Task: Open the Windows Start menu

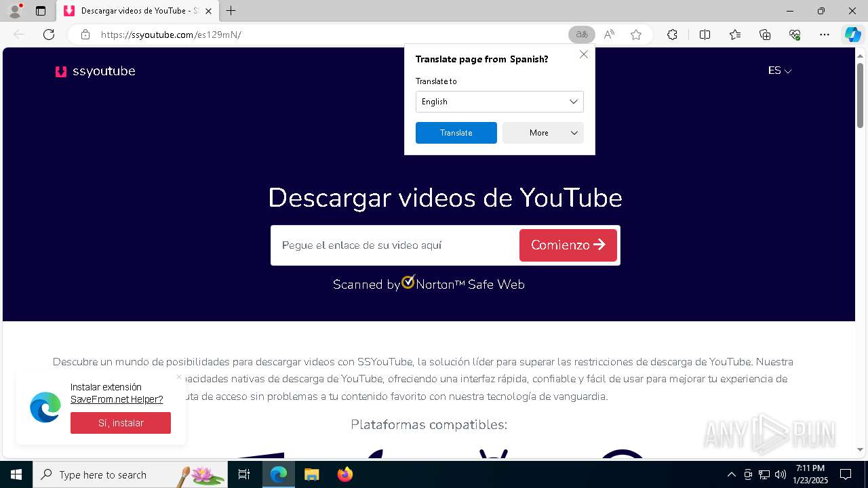Action: tap(16, 474)
